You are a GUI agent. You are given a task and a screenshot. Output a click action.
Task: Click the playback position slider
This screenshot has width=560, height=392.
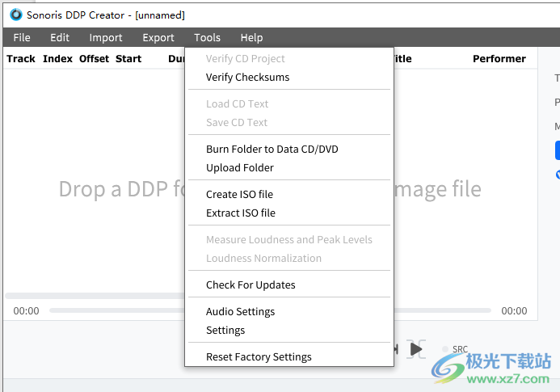(271, 310)
